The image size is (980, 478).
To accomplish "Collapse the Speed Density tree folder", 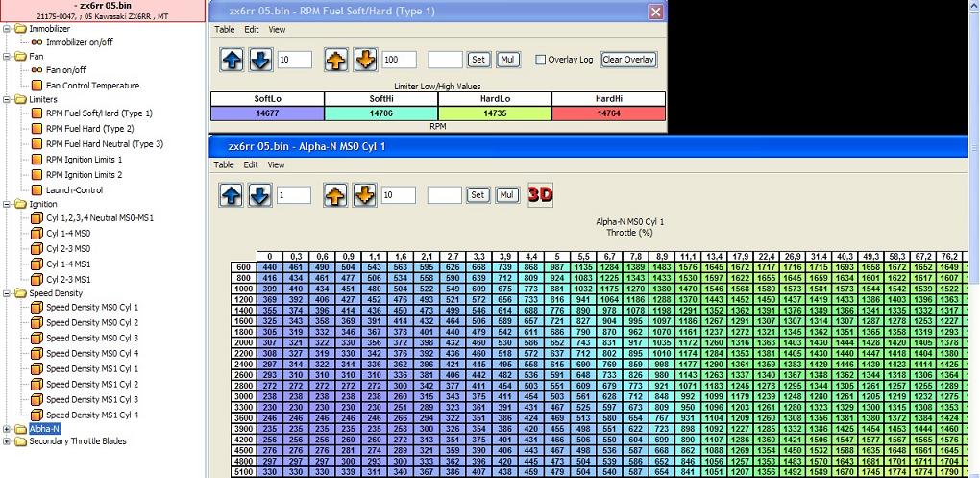I will [8, 293].
